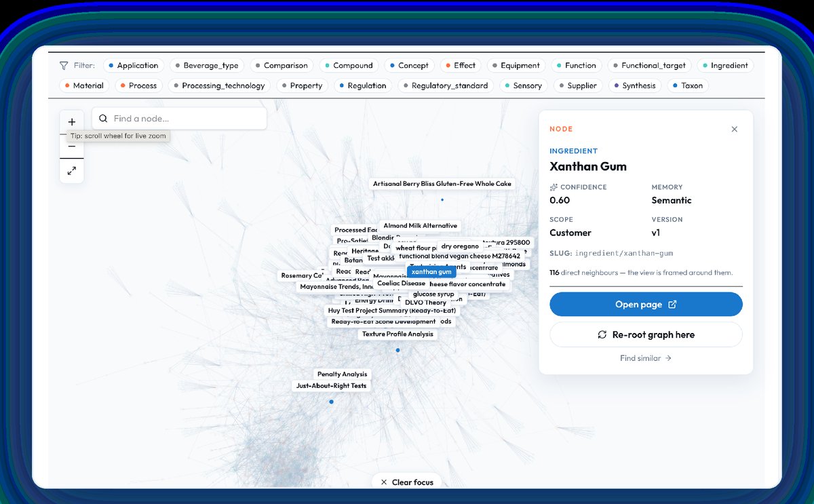Focus the Find a node search field
This screenshot has height=504, width=814.
(x=179, y=119)
